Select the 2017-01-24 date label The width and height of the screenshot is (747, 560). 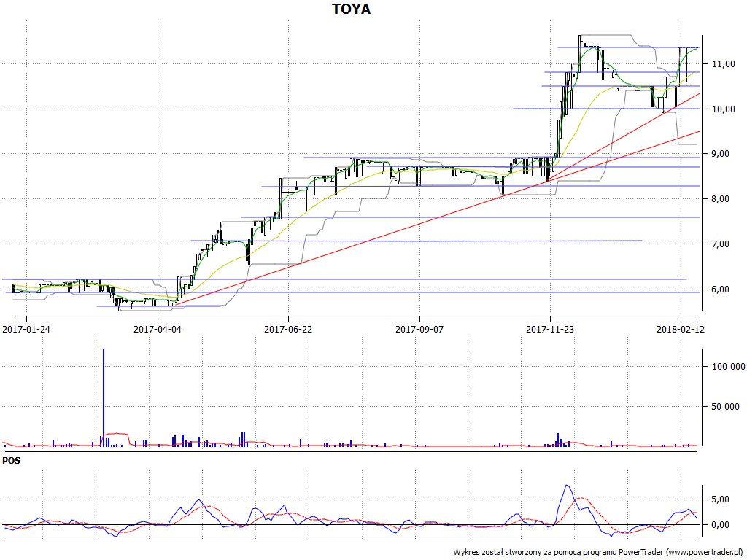(x=26, y=329)
